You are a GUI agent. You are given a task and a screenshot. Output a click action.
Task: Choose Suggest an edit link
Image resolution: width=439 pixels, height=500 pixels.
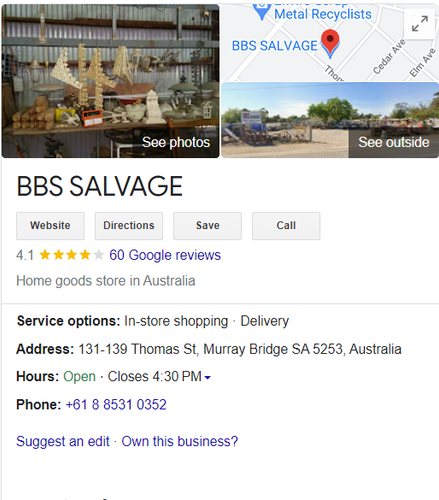(x=63, y=441)
